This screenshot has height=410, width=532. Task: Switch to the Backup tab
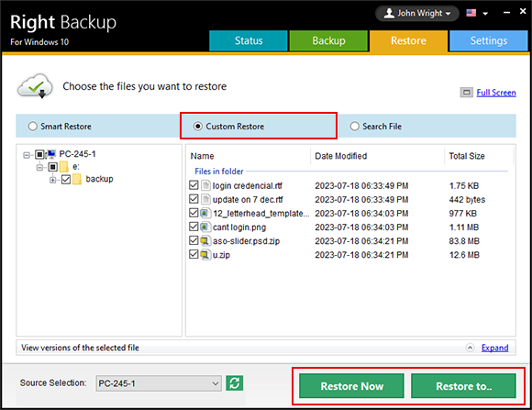point(328,40)
